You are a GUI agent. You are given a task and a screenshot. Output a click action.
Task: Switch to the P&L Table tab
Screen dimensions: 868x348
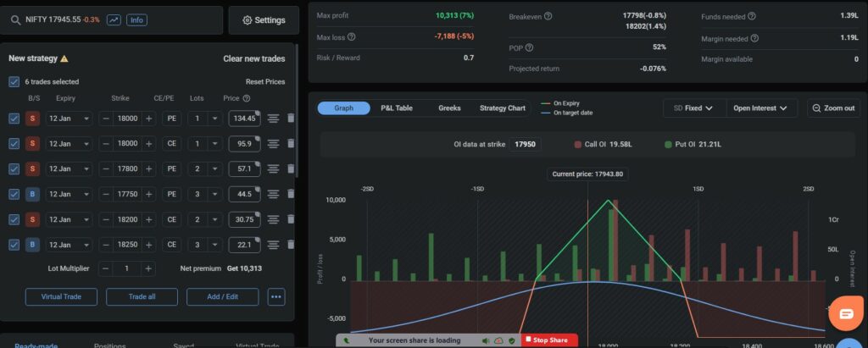[x=397, y=108]
